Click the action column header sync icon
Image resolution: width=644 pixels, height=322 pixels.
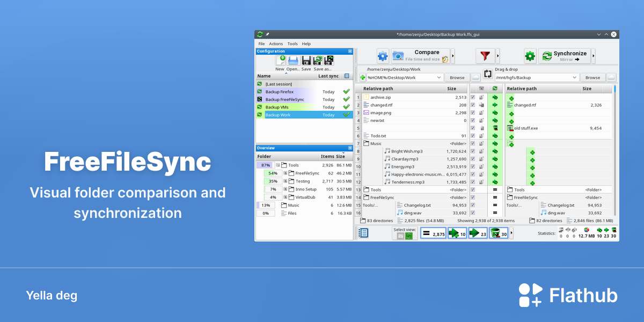(x=495, y=89)
